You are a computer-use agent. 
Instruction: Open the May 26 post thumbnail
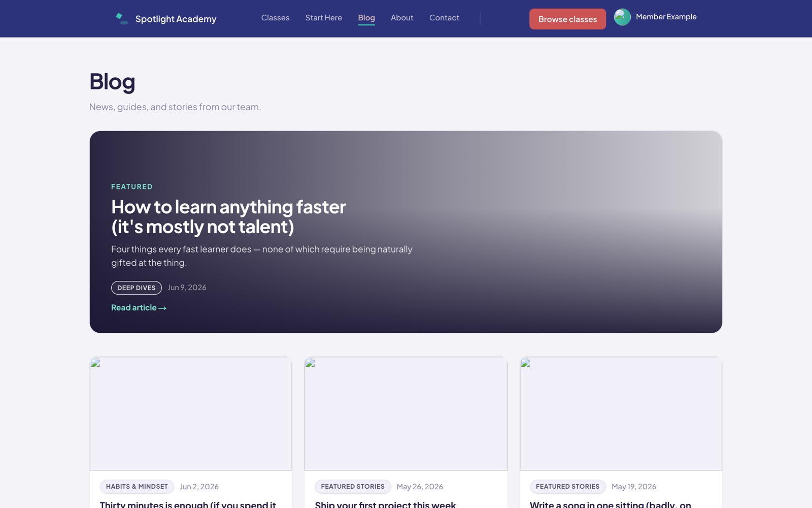click(x=406, y=414)
